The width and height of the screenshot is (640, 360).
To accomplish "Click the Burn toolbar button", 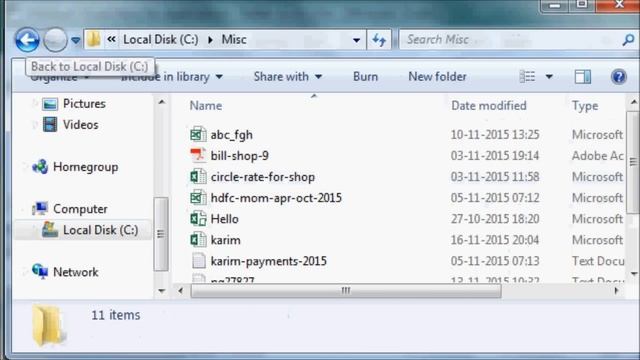I will click(365, 77).
